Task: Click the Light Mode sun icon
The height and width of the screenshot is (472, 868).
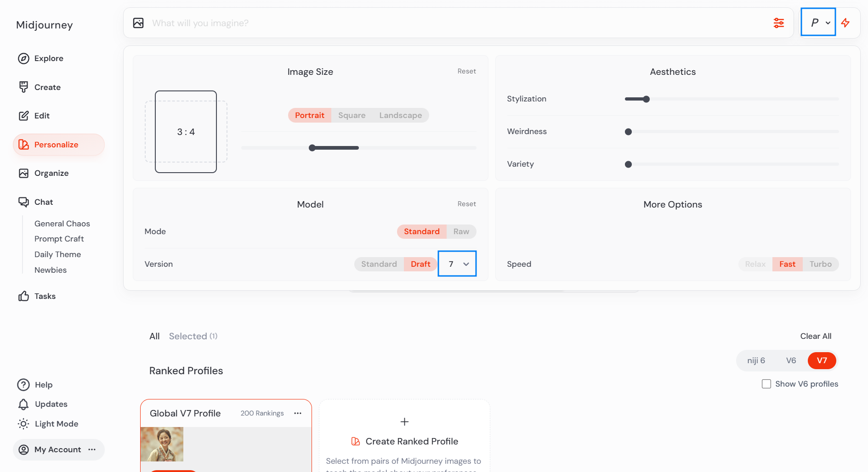Action: pyautogui.click(x=23, y=424)
